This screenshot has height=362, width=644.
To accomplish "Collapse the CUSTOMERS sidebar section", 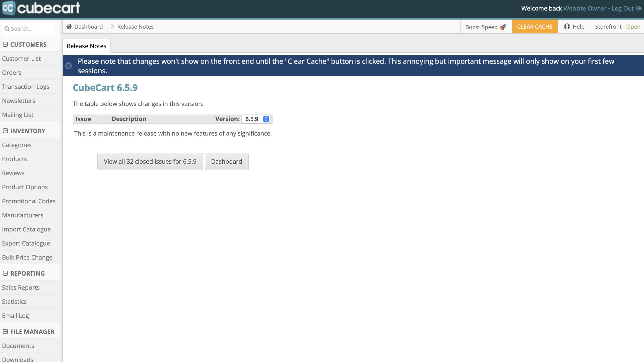I will tap(5, 44).
